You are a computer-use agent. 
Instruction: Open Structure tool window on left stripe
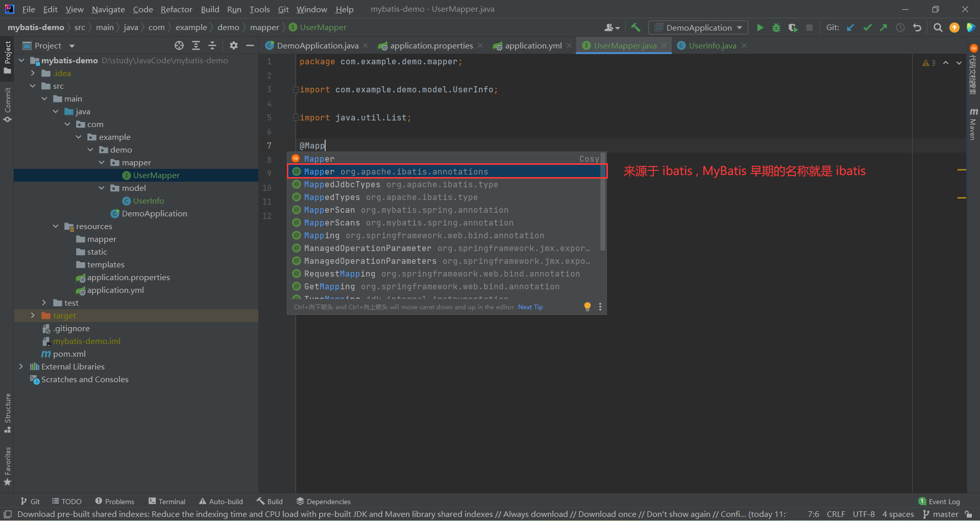(x=7, y=413)
